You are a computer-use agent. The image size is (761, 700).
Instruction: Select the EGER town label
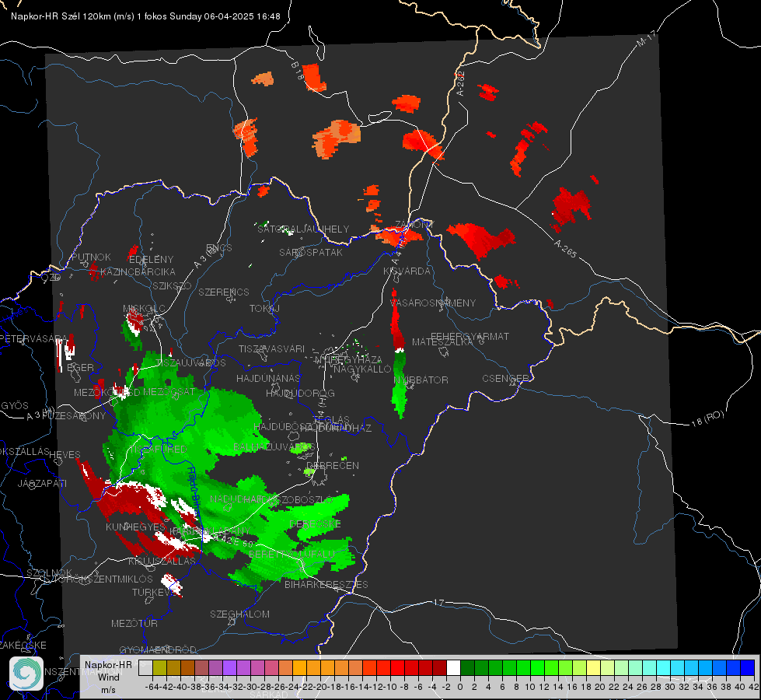pos(81,367)
